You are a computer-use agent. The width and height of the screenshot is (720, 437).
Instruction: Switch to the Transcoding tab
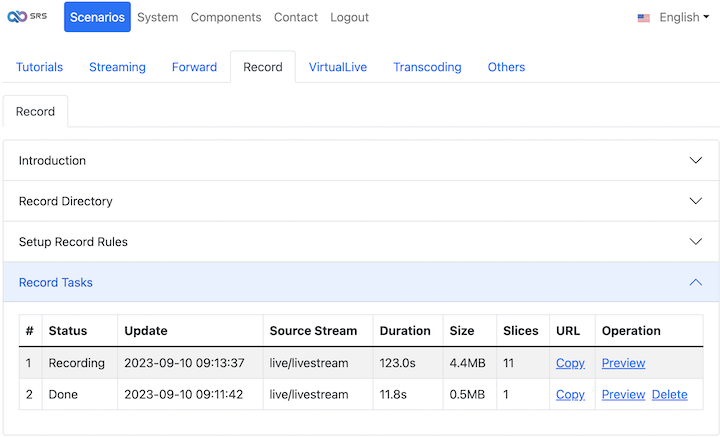pos(427,67)
